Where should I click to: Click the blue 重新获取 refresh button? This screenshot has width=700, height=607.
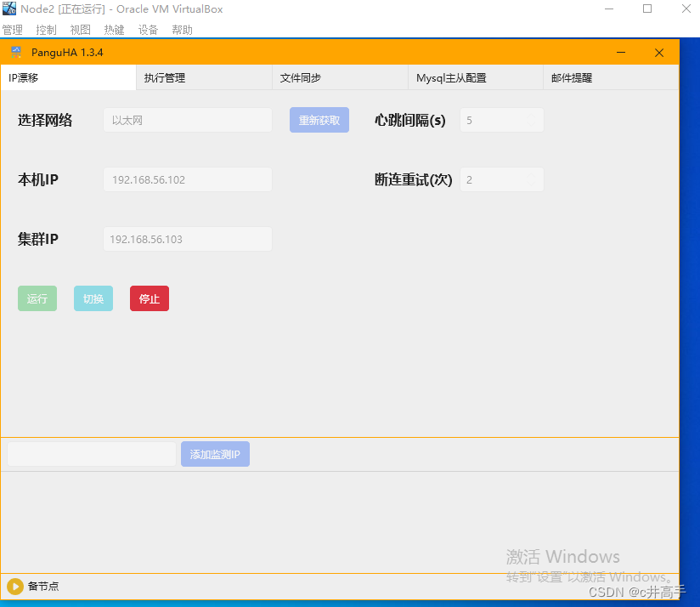point(319,119)
